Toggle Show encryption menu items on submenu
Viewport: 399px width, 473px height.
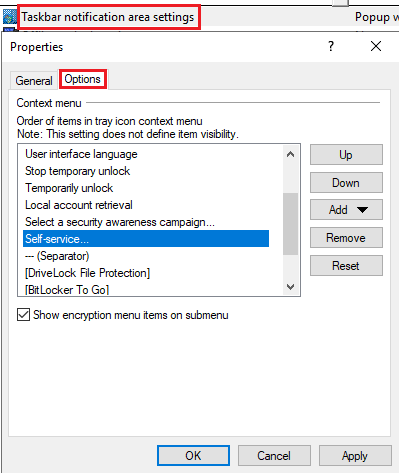[23, 315]
